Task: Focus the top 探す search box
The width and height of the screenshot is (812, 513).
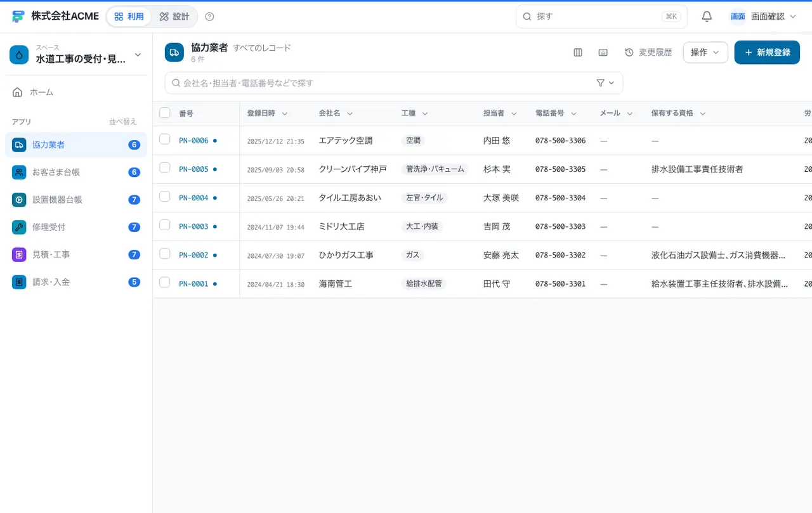Action: point(601,16)
